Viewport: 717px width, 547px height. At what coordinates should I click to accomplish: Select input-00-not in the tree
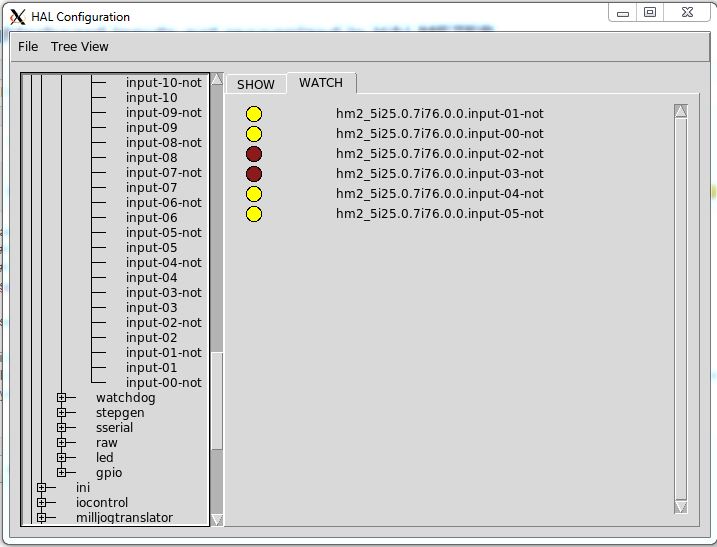[x=164, y=383]
